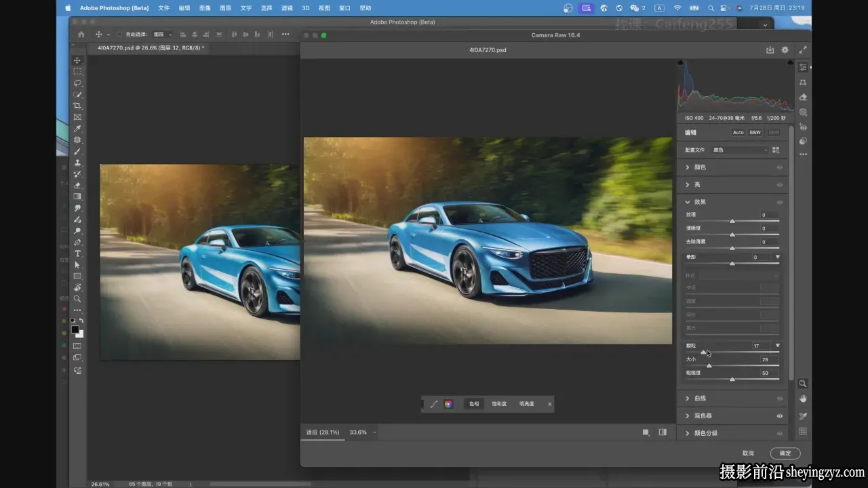
Task: Select Camera Raw Zoom magnifier tool
Action: click(x=803, y=384)
